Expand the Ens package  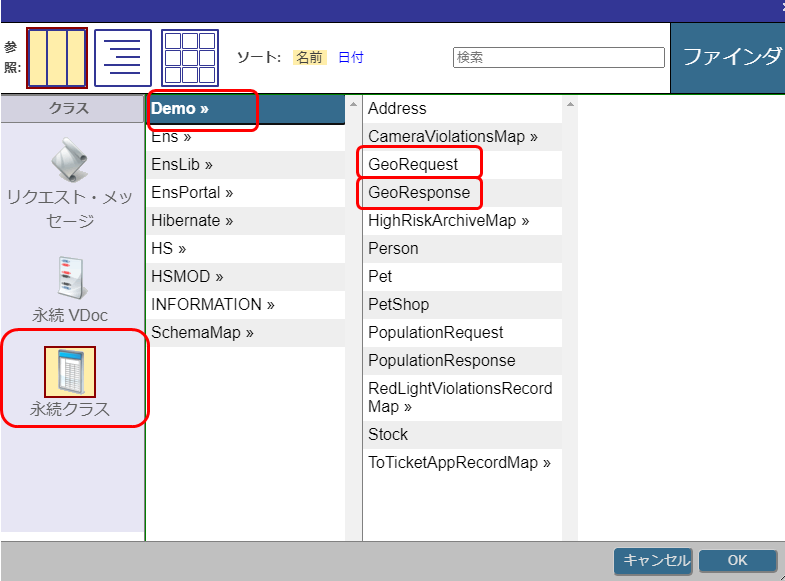[171, 136]
